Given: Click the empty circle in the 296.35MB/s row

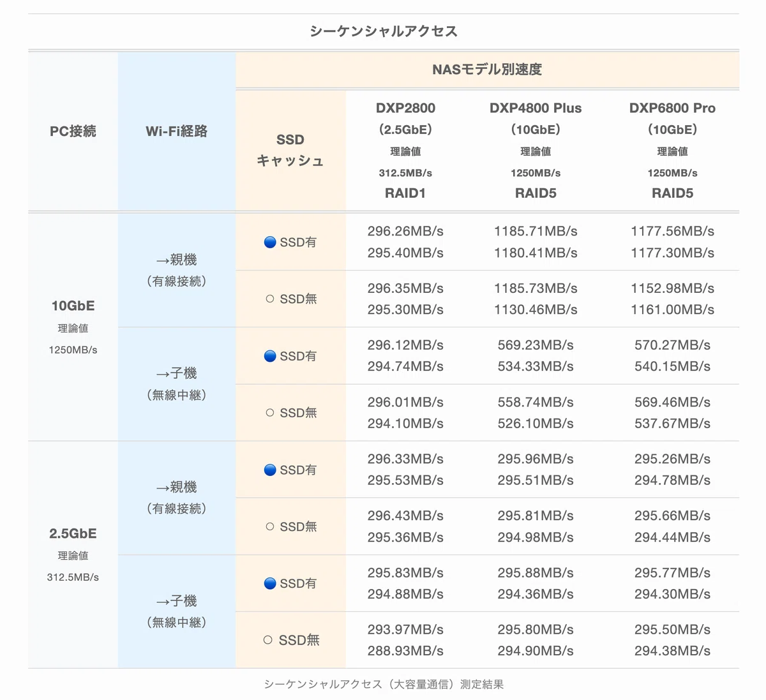Looking at the screenshot, I should 270,299.
